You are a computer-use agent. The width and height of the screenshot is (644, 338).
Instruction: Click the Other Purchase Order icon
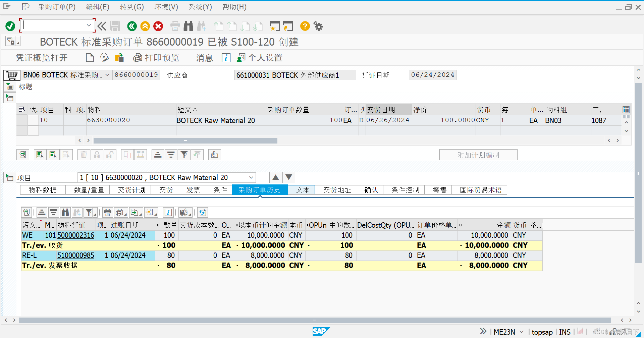click(119, 58)
